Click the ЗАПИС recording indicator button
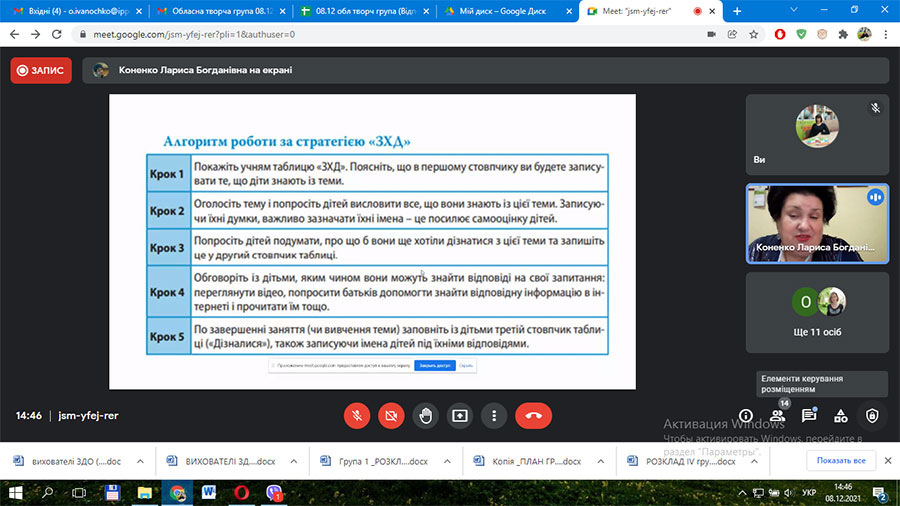This screenshot has height=506, width=900. 41,71
